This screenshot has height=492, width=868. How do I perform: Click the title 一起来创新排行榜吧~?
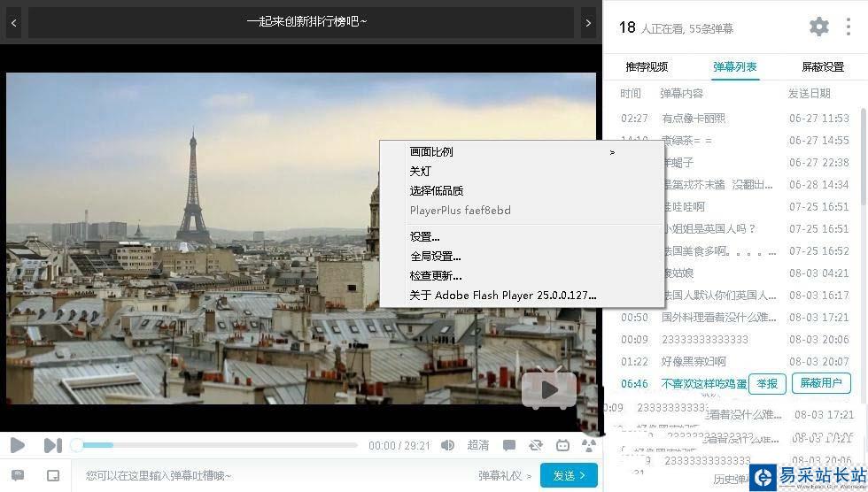click(x=306, y=21)
